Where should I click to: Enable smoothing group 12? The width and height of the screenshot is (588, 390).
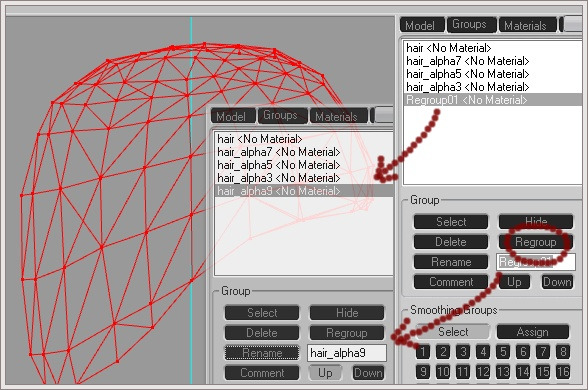[x=483, y=372]
